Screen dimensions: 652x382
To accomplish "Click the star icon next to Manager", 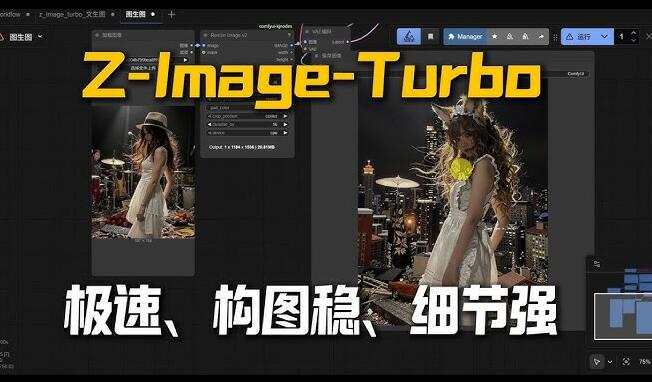I will (x=494, y=37).
